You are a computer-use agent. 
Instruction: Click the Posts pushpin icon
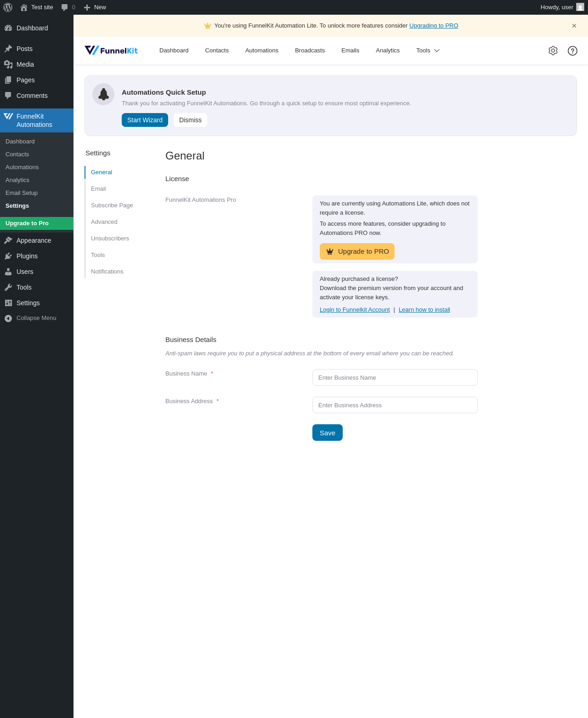coord(8,49)
